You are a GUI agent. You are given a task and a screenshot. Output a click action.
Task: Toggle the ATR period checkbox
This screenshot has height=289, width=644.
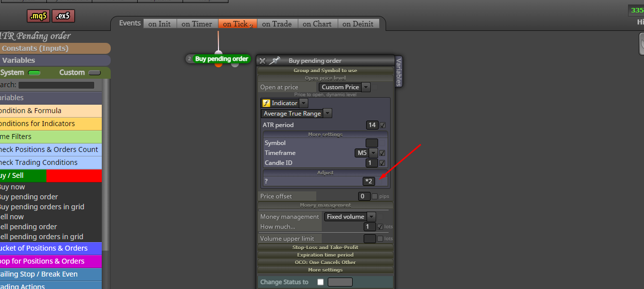pos(383,125)
